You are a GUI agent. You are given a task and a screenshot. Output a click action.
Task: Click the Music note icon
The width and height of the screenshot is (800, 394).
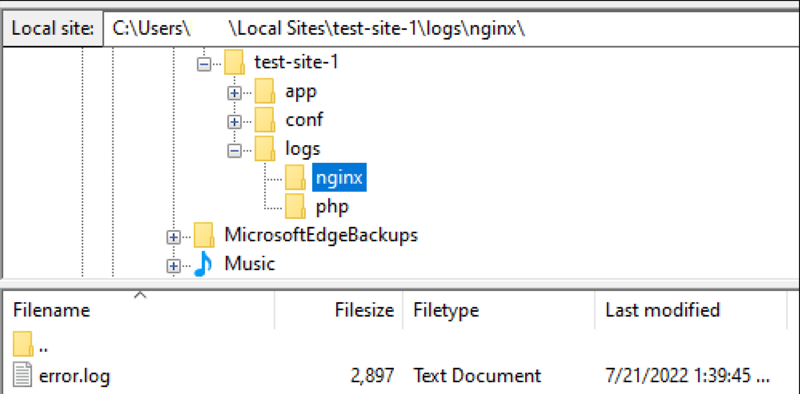(x=203, y=264)
